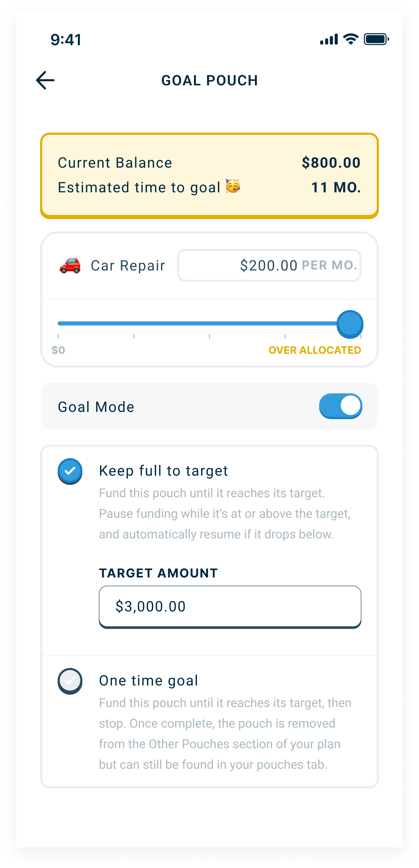Screen dimensions: 419x868
Task: Click the GOAL POUCH header title
Action: 210,80
